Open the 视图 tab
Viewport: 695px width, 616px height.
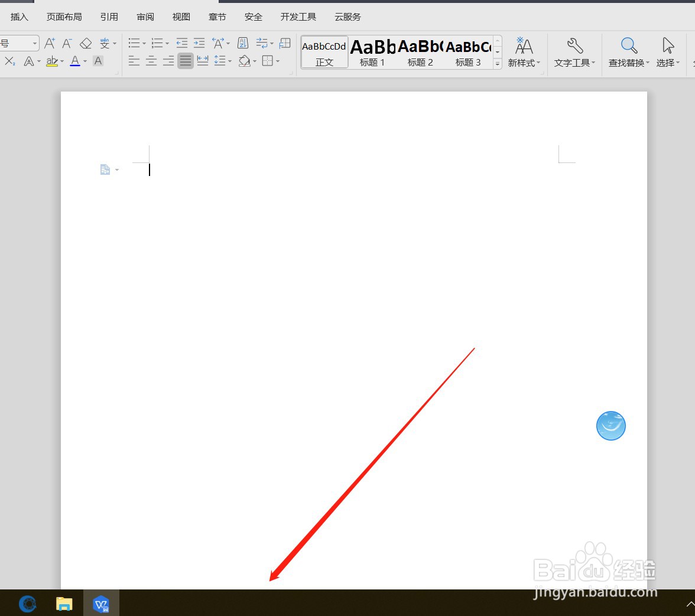(181, 17)
